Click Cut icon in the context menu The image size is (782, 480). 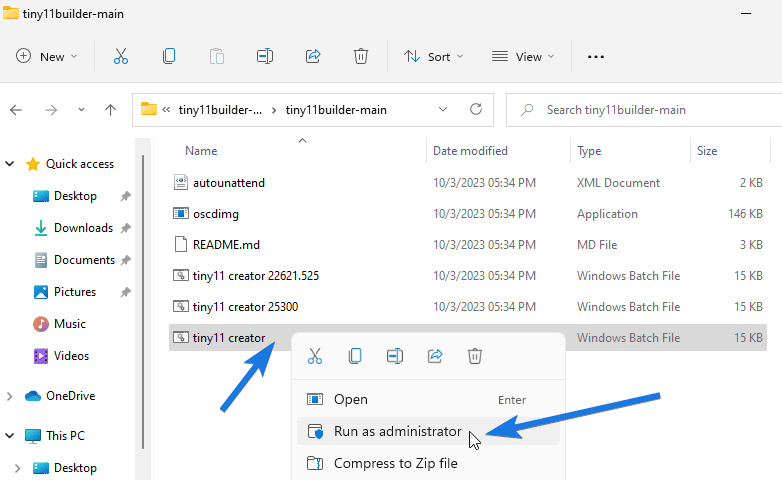click(315, 356)
